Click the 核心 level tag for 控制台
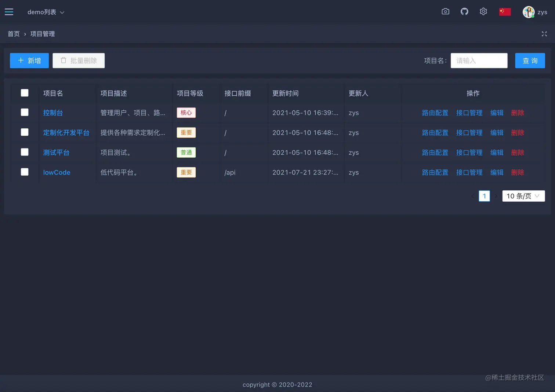The width and height of the screenshot is (555, 392). [186, 113]
